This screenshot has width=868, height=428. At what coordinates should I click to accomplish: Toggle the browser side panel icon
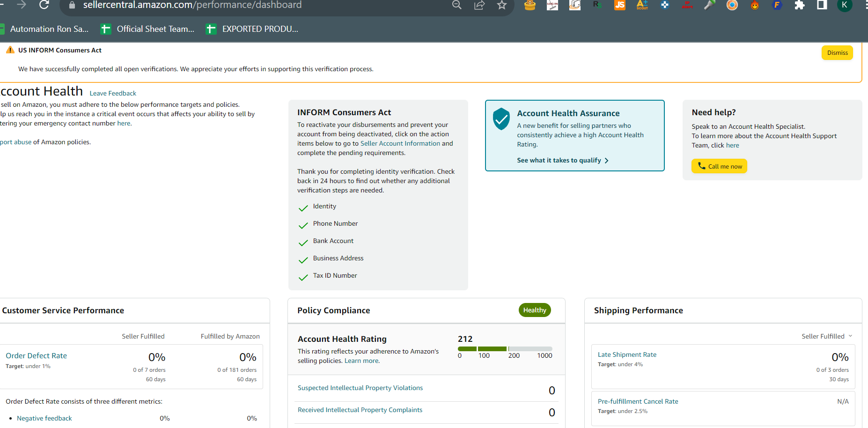click(822, 5)
